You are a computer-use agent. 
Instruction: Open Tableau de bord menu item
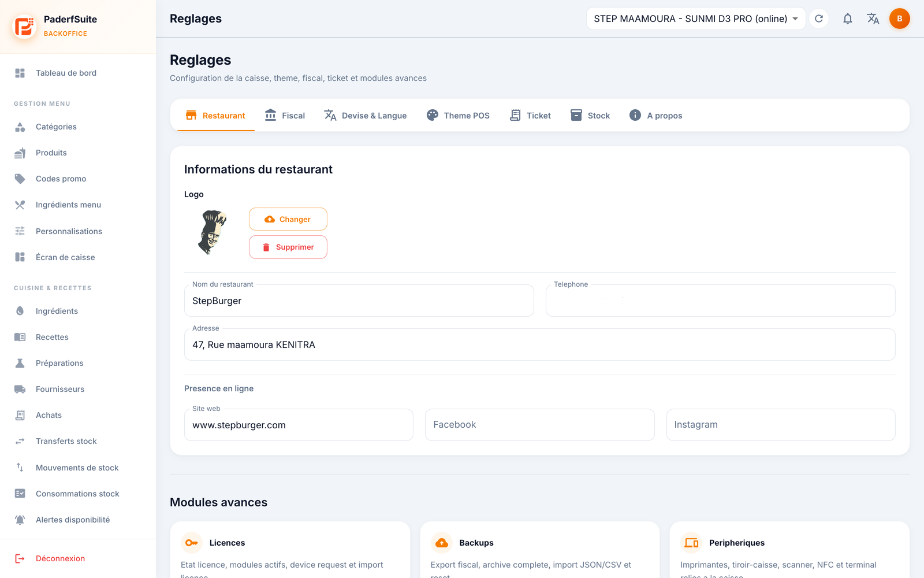(x=78, y=73)
